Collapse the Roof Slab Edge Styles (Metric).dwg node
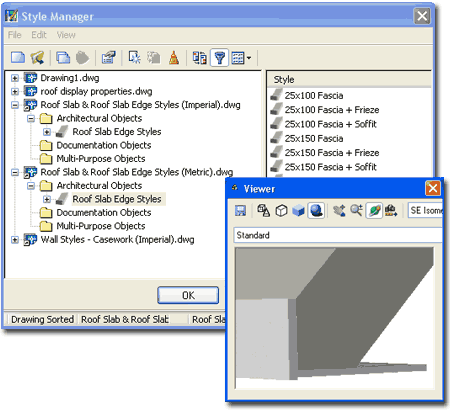This screenshot has height=411, width=450. click(x=14, y=172)
